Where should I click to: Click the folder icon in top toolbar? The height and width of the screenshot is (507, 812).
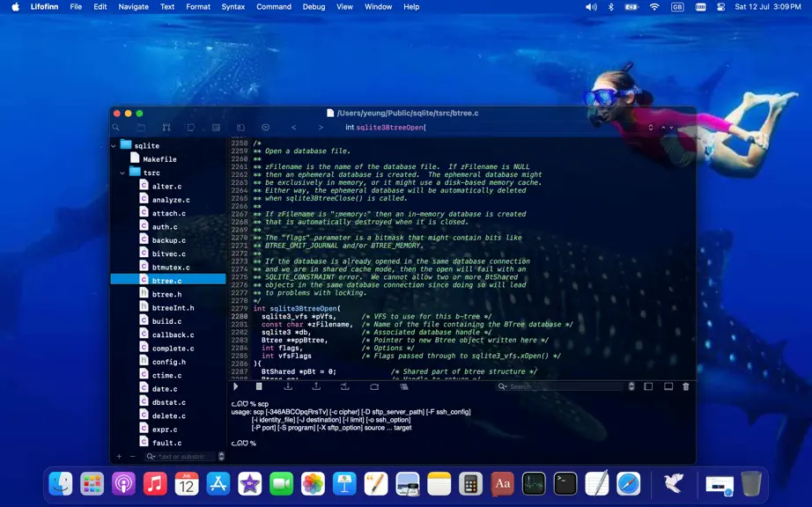pyautogui.click(x=141, y=128)
